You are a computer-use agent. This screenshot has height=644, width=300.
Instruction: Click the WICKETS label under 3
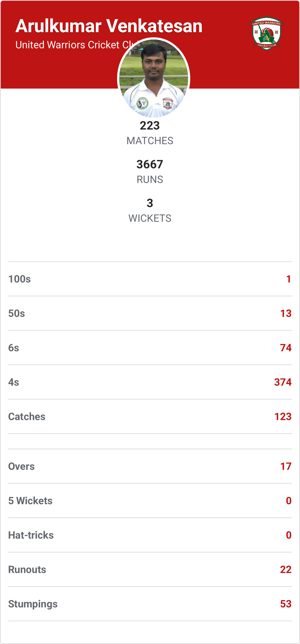pos(150,218)
